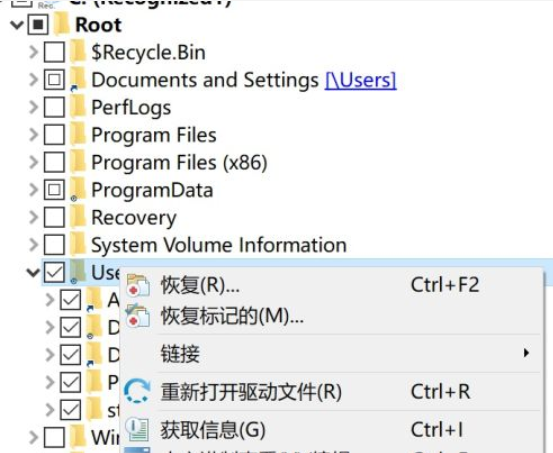Click the Recover icon in context menu

click(x=138, y=285)
